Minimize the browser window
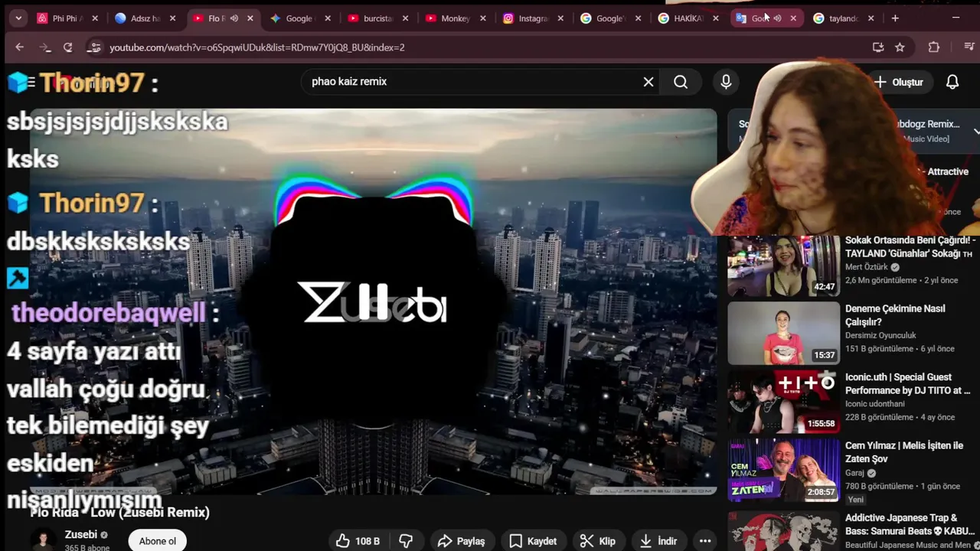This screenshot has height=551, width=980. (x=955, y=18)
